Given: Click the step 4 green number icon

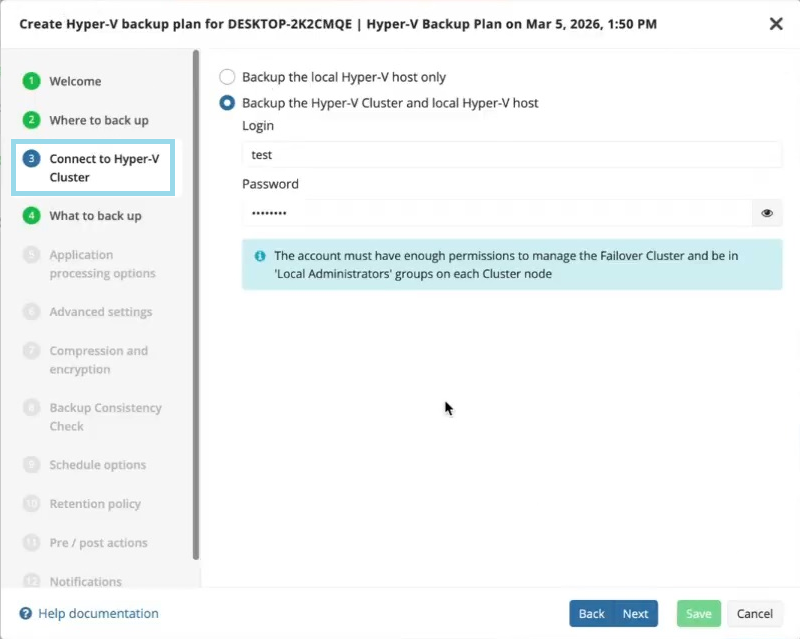Looking at the screenshot, I should [31, 215].
